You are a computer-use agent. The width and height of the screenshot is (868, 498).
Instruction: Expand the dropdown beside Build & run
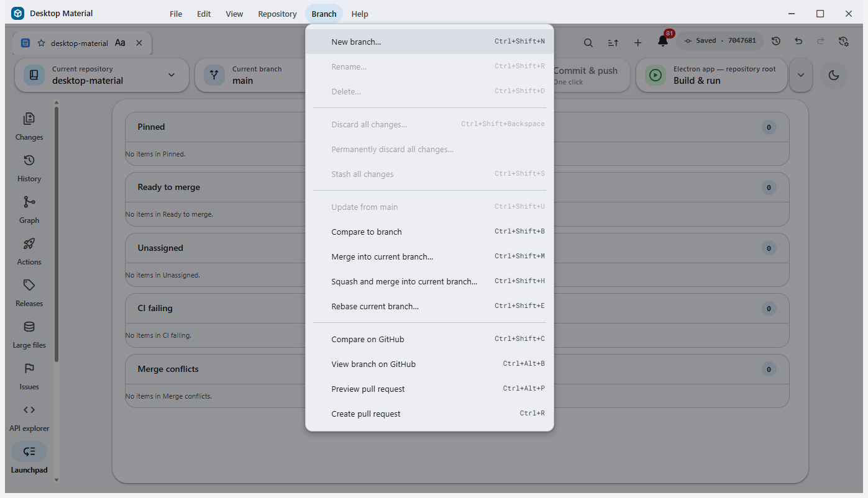click(801, 75)
